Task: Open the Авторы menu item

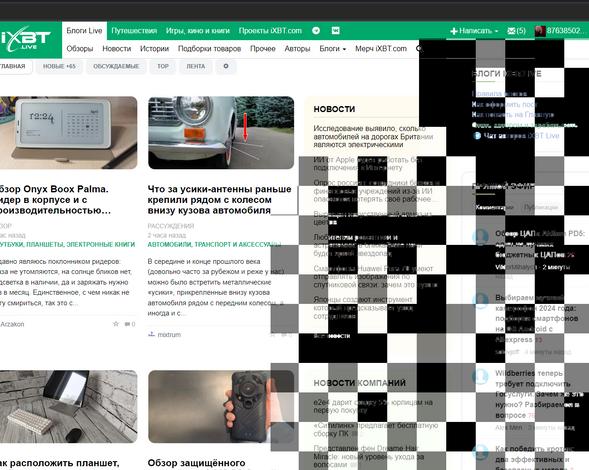Action: coord(297,49)
